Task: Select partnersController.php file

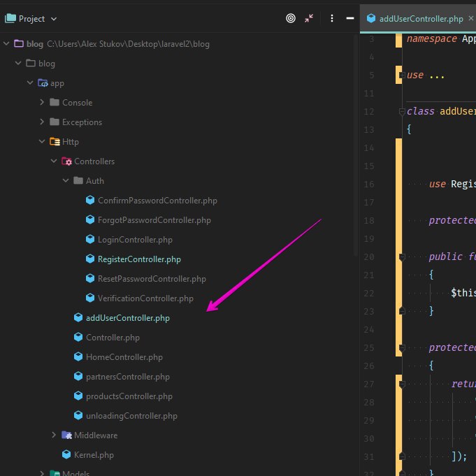Action: click(x=128, y=377)
